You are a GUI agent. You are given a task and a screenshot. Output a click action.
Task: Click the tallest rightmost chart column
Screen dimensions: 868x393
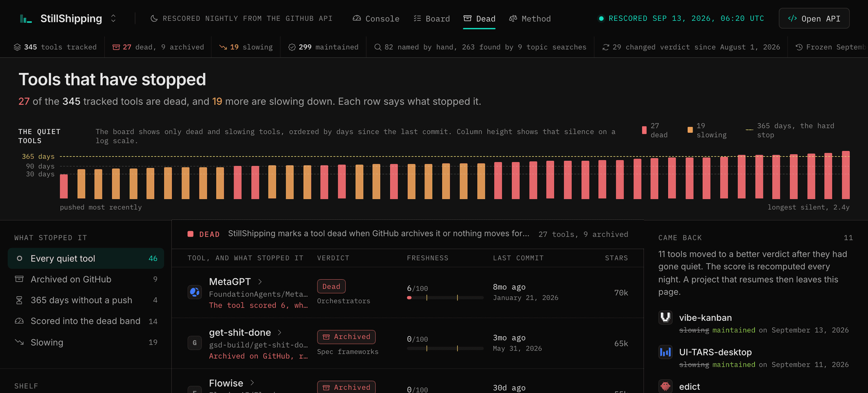coord(846,175)
